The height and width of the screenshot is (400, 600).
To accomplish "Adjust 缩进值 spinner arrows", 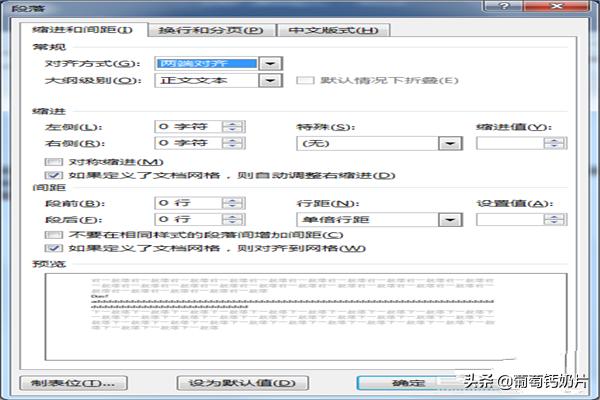I will [554, 143].
